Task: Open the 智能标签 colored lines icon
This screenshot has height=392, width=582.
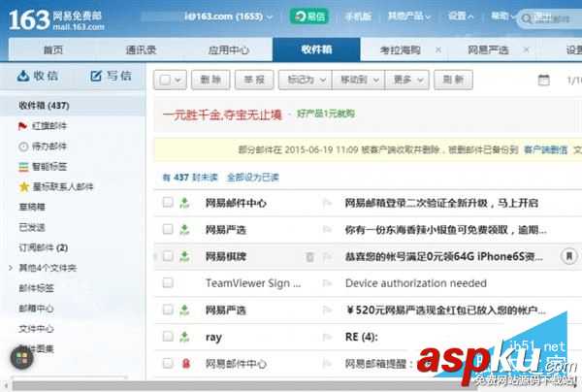Action: (23, 167)
